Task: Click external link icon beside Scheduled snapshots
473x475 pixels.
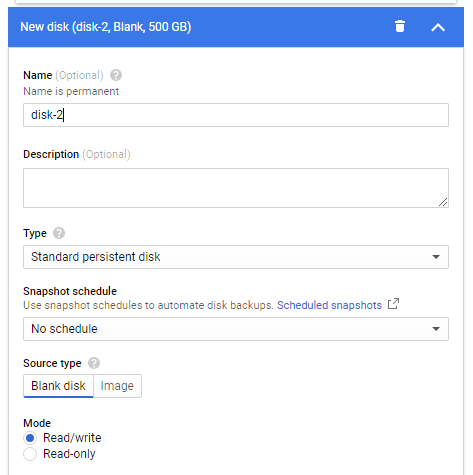Action: point(393,304)
